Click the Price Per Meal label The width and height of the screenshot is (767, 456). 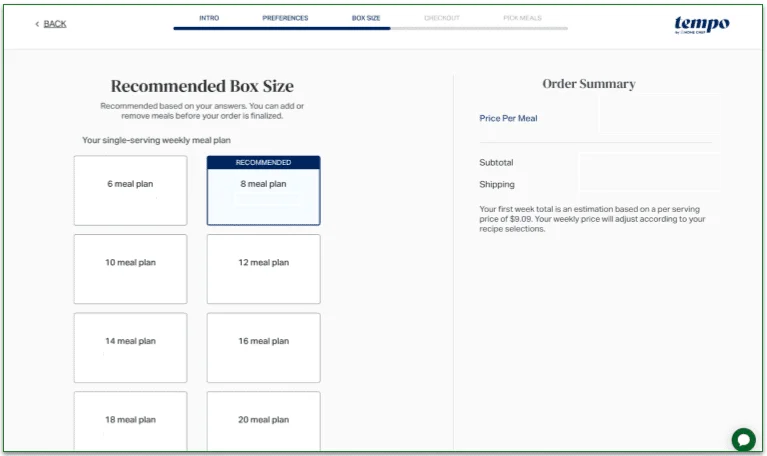508,118
